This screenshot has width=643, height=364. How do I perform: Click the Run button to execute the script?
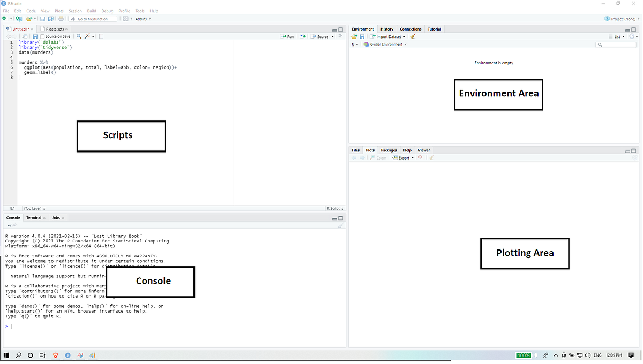pos(287,36)
